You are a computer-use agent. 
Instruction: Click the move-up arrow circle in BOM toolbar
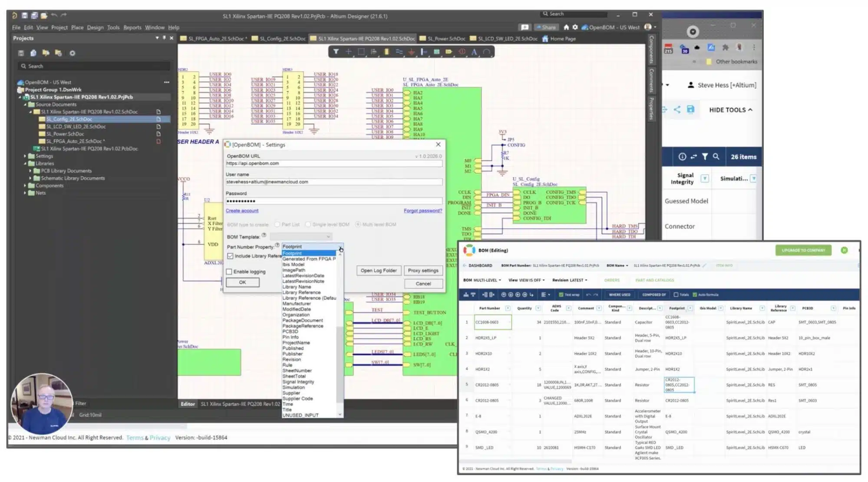coord(504,295)
